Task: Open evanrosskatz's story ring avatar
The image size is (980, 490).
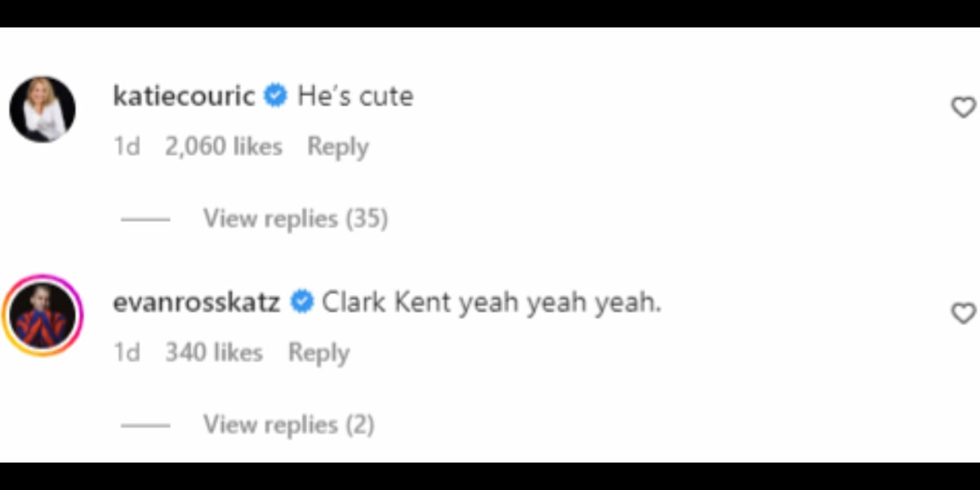Action: [x=42, y=315]
